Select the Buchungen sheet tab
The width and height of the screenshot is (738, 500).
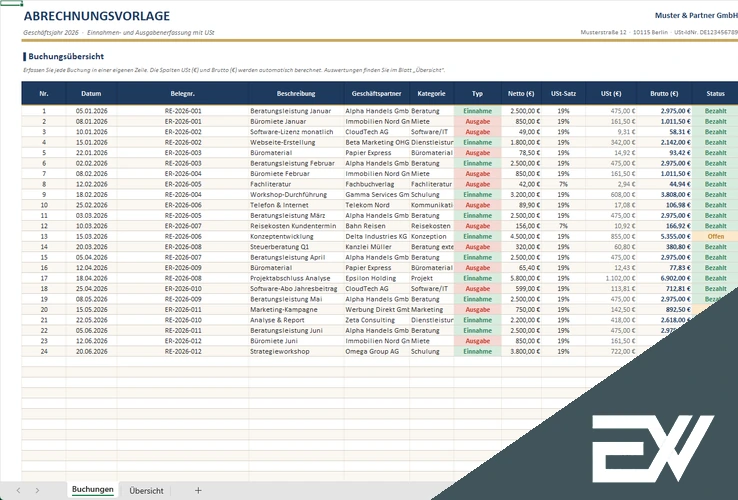[x=93, y=489]
